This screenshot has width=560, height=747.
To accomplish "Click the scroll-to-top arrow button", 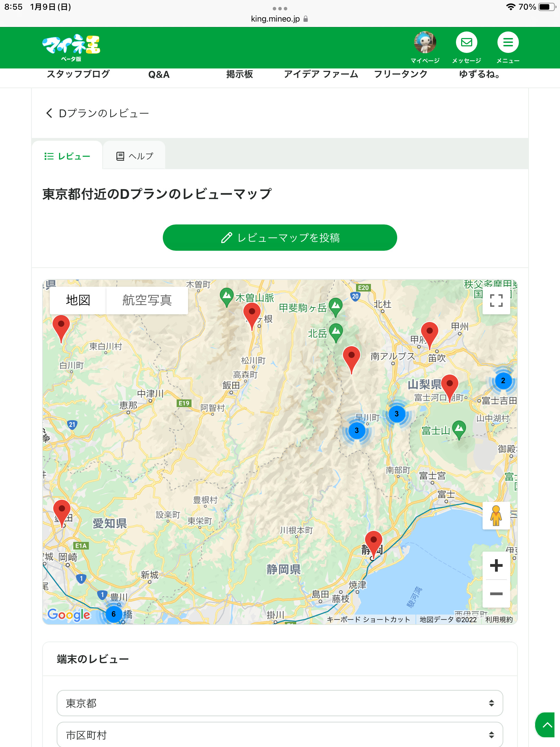I will (547, 725).
